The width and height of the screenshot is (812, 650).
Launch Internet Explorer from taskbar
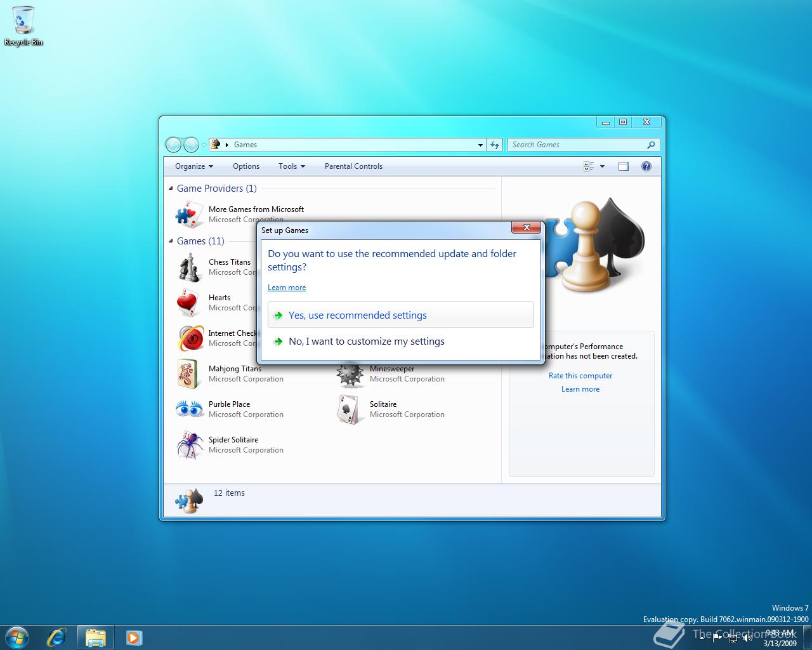56,637
